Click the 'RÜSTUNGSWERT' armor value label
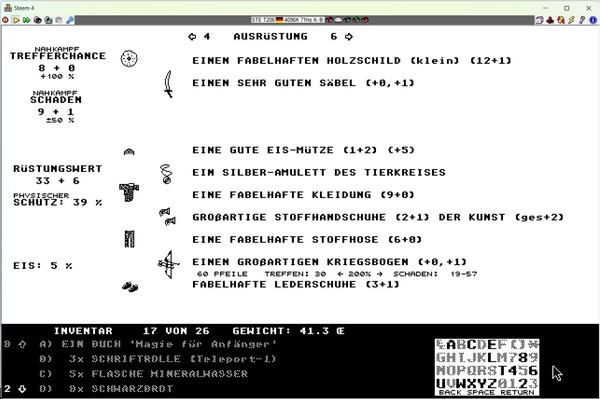 pos(58,169)
